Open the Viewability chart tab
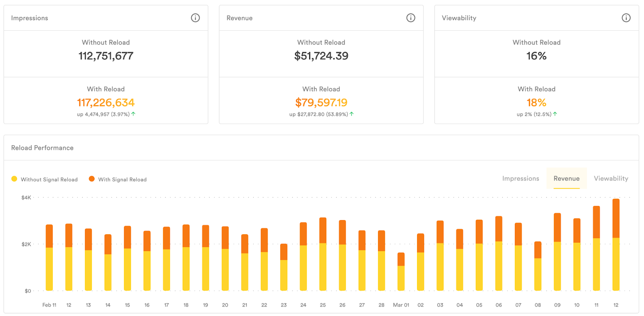The image size is (644, 316). click(611, 179)
